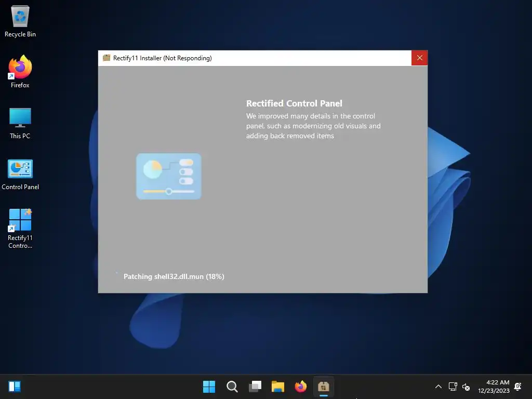Open the clock showing 4:22 AM

coord(494,387)
